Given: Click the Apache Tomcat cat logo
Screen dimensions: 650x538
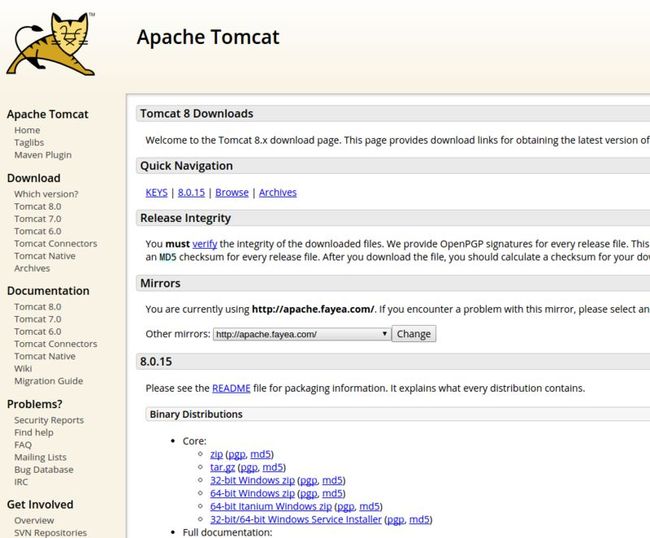Looking at the screenshot, I should pos(51,44).
